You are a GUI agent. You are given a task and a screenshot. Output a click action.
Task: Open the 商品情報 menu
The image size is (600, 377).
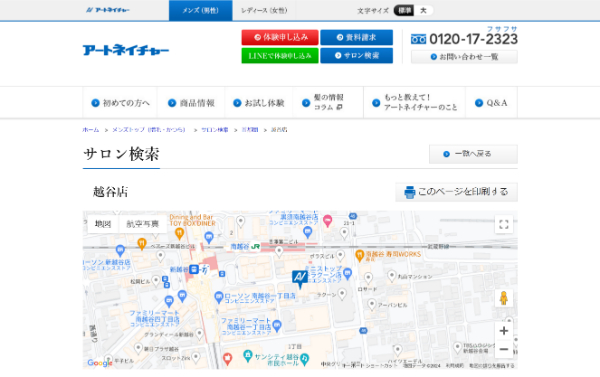pos(191,103)
